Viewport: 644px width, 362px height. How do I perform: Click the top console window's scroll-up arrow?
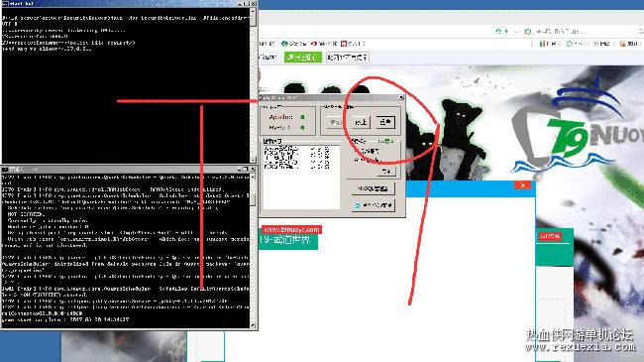point(253,11)
